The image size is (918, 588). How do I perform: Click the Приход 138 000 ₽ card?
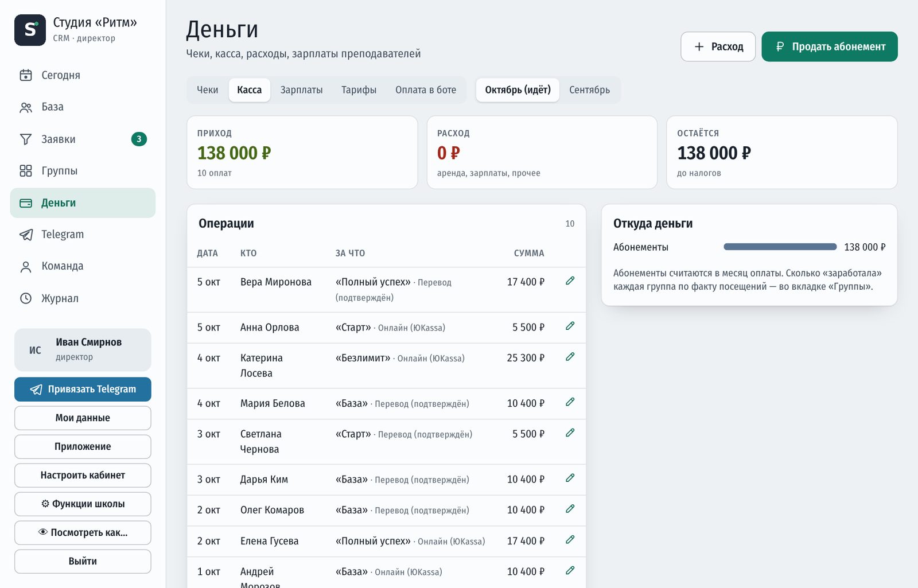(x=302, y=153)
